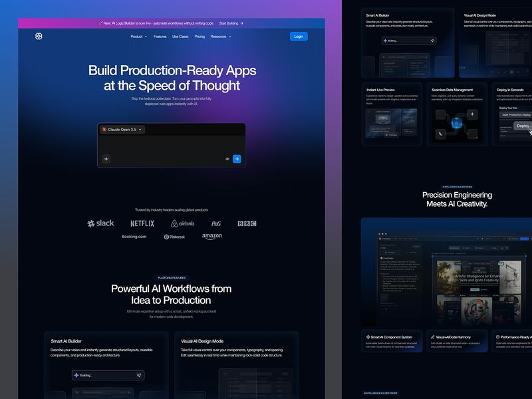This screenshot has height=399, width=532.
Task: Submit prompt with the blue arrow button
Action: tap(237, 159)
